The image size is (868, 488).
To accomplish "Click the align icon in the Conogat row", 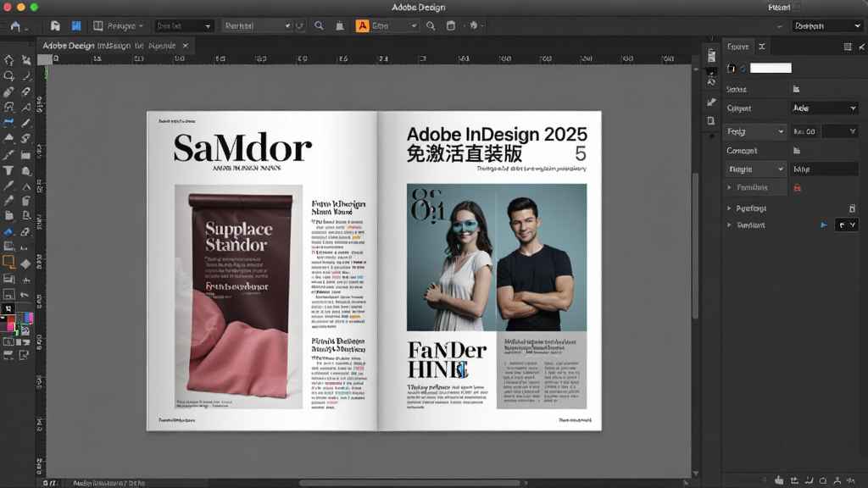I will click(797, 151).
